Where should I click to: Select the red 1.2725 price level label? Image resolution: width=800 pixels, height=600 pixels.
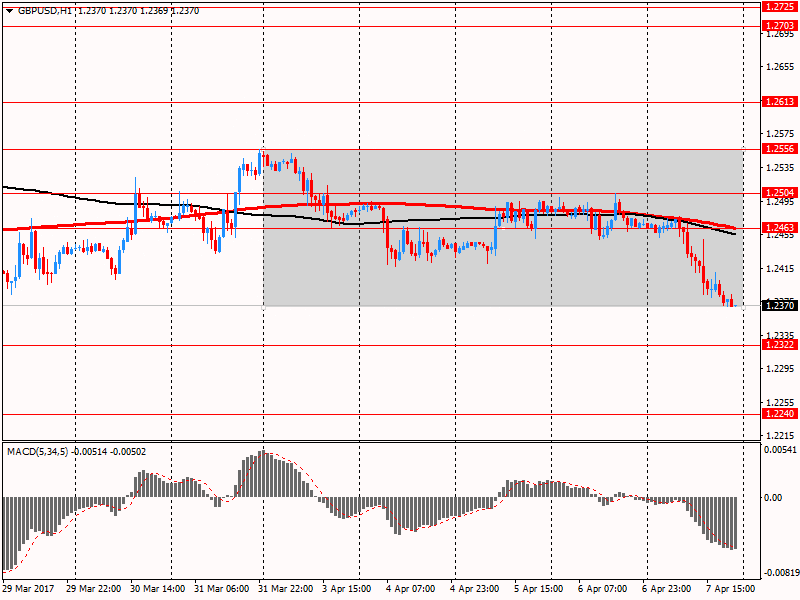coord(780,7)
